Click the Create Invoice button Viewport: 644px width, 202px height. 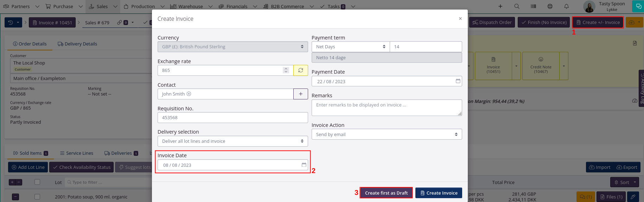(439, 193)
